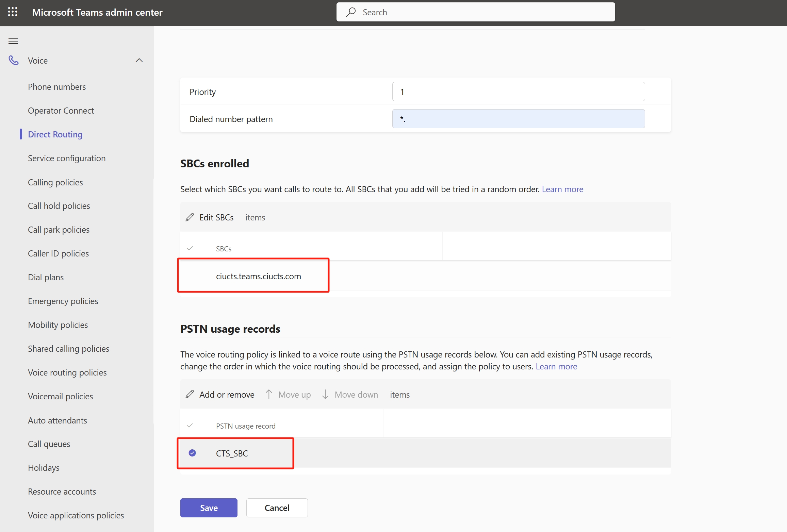Image resolution: width=787 pixels, height=532 pixels.
Task: Click the Move up arrow icon
Action: 269,395
